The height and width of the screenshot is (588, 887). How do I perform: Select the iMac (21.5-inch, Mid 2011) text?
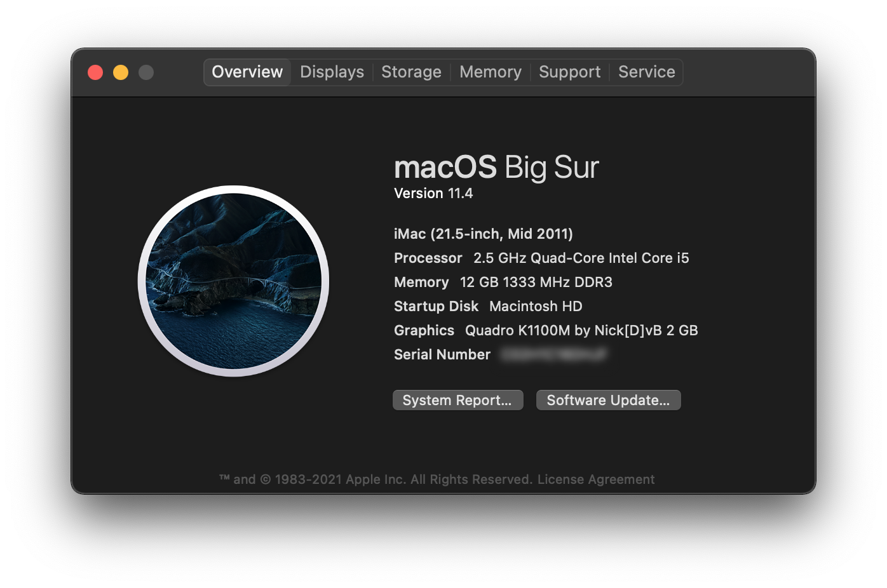(x=484, y=234)
